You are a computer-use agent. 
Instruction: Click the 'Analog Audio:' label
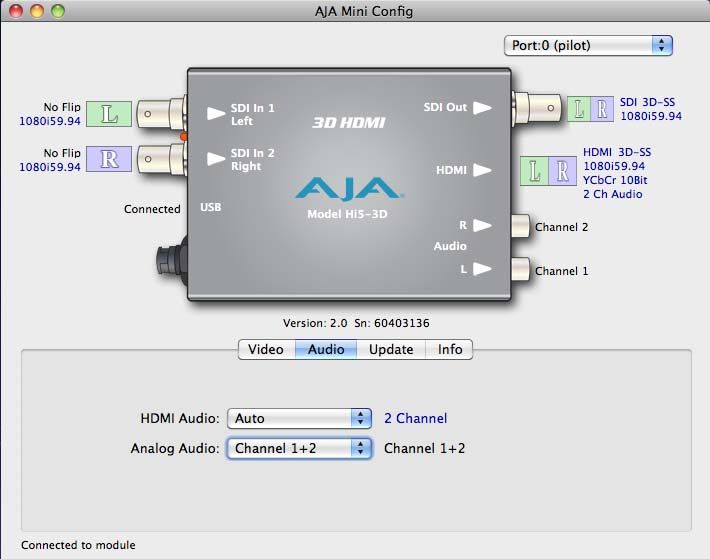coord(175,448)
